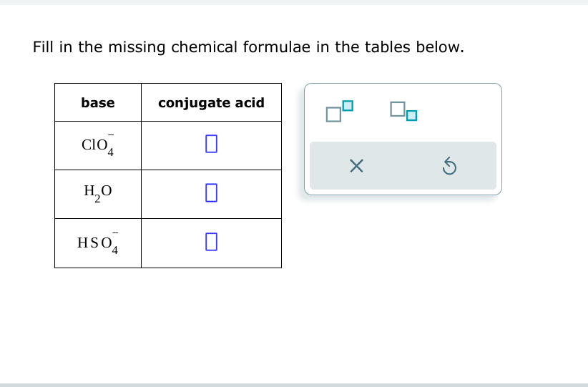Select the ClO4− formula in the base column

coord(98,144)
